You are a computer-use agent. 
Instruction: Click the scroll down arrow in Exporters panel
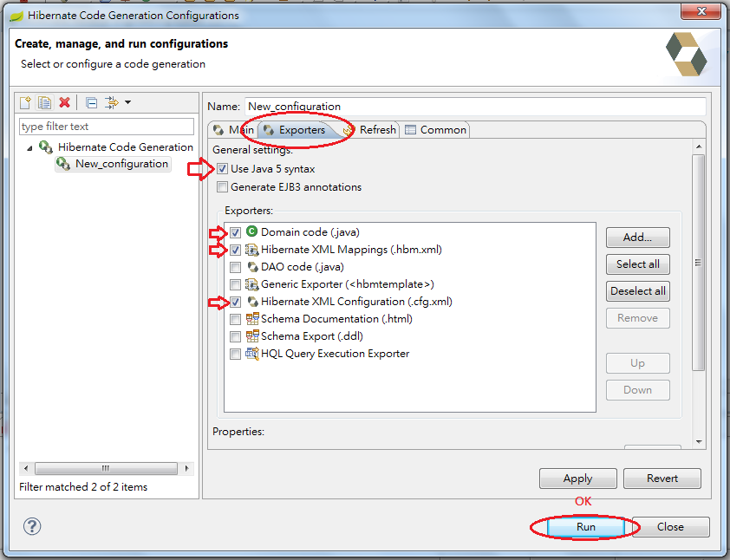[x=698, y=442]
